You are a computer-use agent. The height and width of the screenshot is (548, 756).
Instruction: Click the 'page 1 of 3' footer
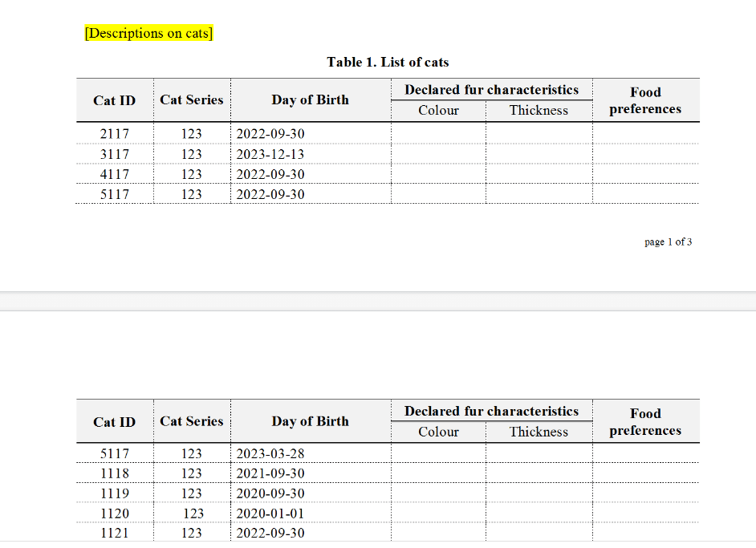tap(669, 242)
